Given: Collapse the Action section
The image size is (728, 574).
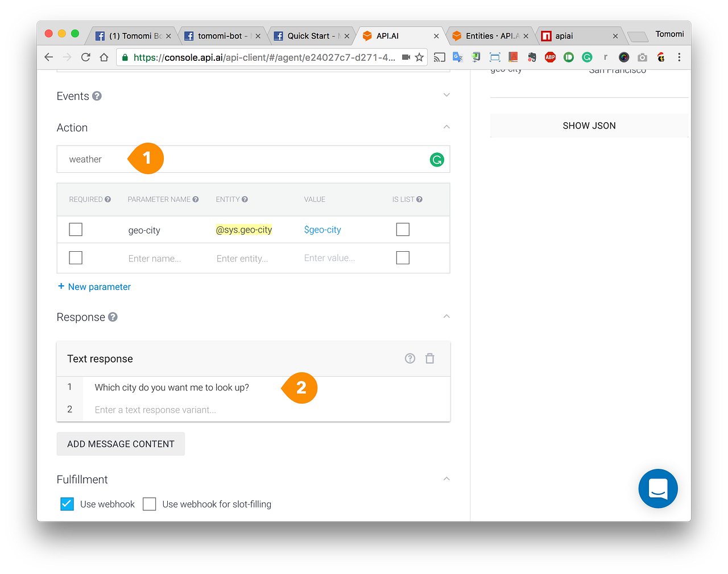Looking at the screenshot, I should coord(446,127).
